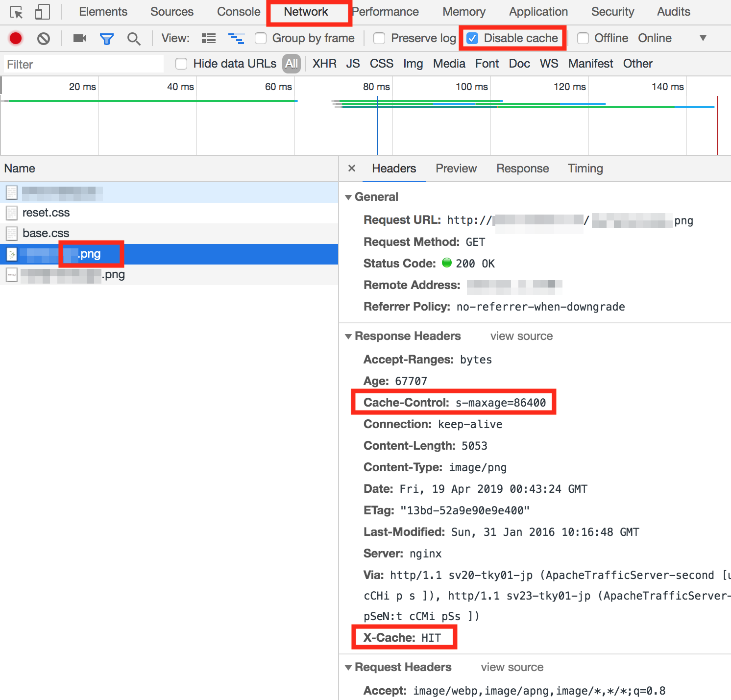Toggle the filter funnel icon
Screen dimensions: 731x700
[x=106, y=39]
